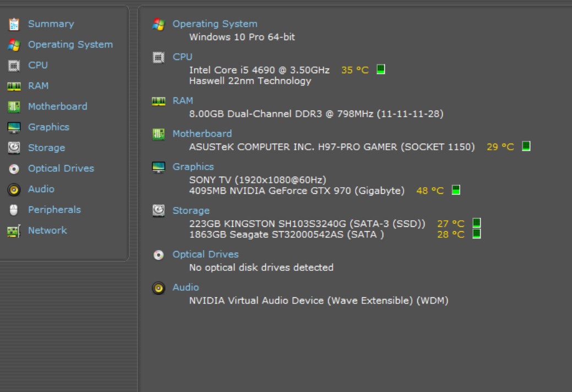
Task: Click 'No optical disk drives detected' text
Action: pos(261,268)
